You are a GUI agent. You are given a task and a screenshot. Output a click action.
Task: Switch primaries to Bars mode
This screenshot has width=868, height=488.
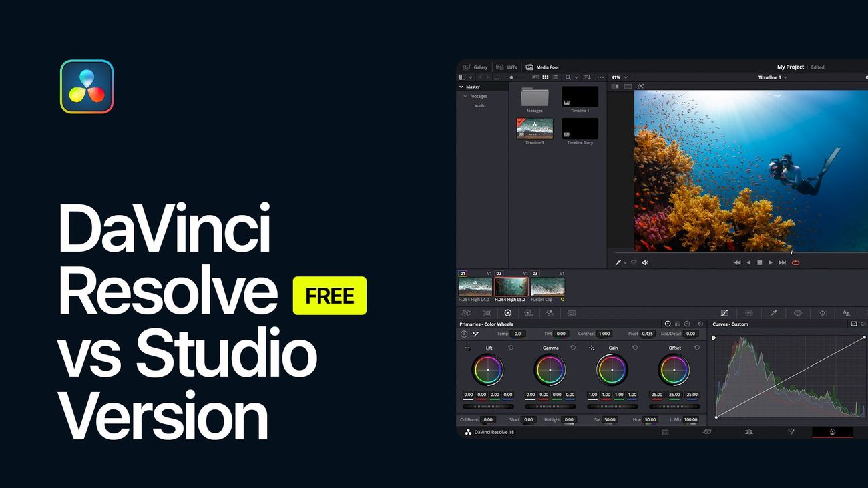point(678,324)
